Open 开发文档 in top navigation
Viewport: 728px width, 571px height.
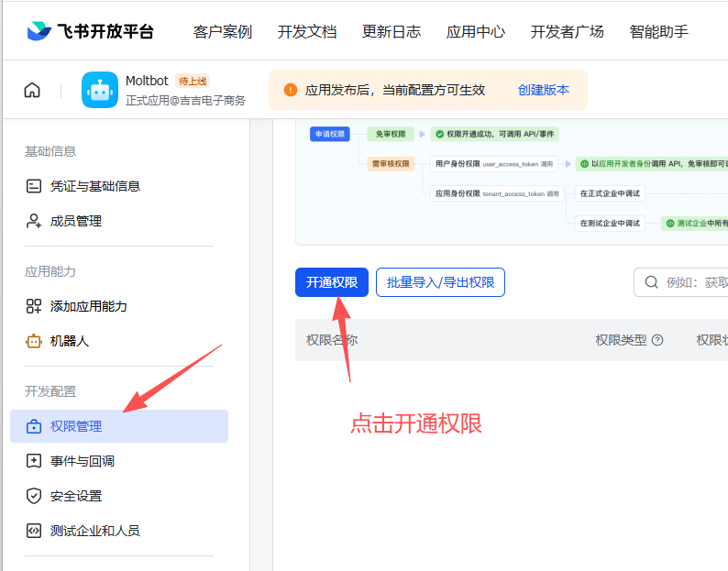(307, 31)
